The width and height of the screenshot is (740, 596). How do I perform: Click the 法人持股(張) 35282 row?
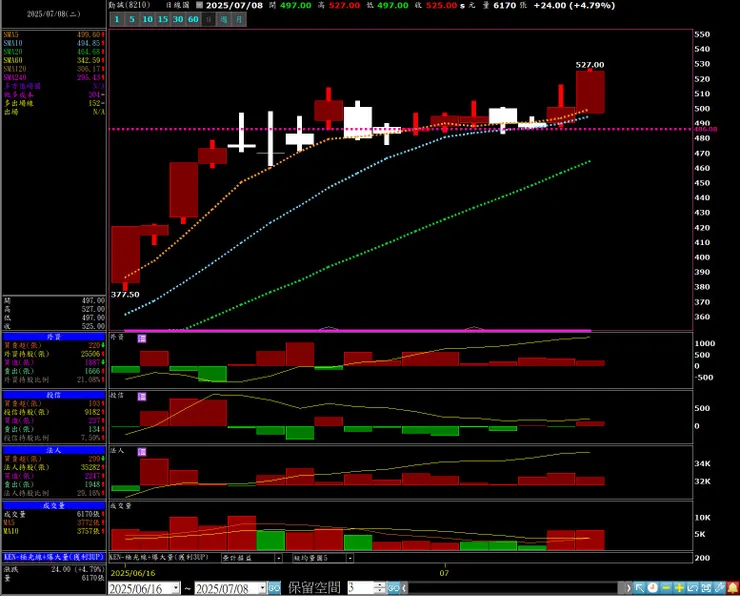click(54, 467)
